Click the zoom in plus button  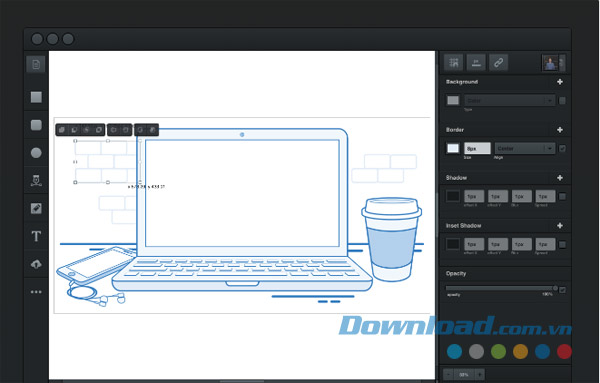point(479,375)
